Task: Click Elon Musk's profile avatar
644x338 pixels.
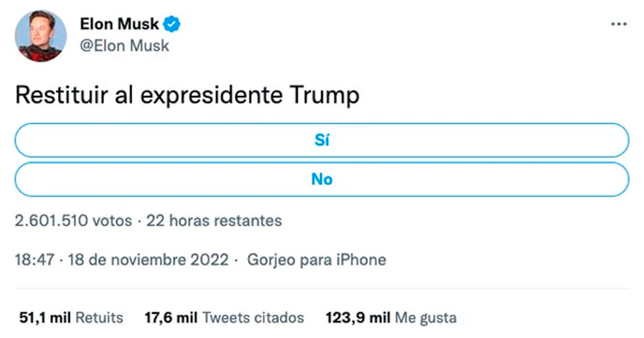Action: click(39, 35)
